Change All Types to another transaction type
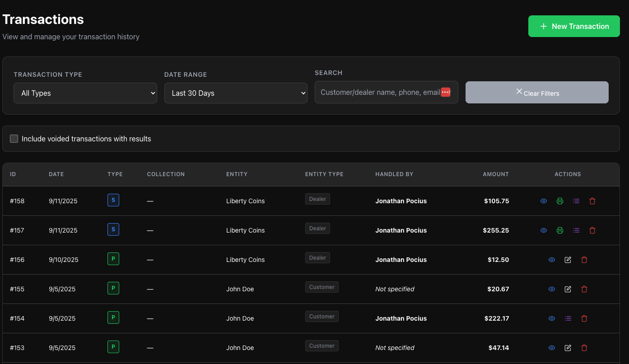 [x=85, y=93]
